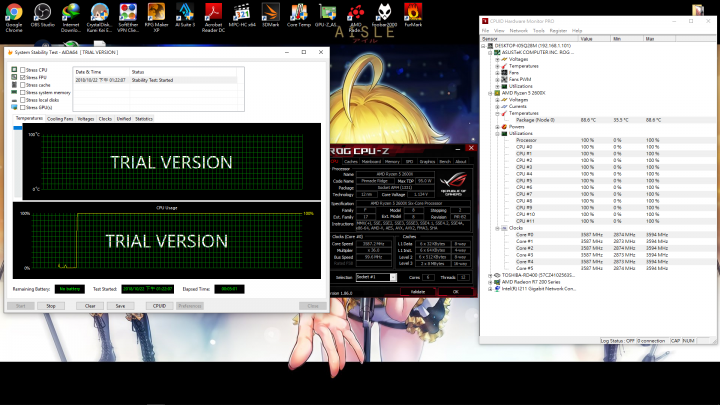Click the Fans PWM icon in Hardware Monitor
The image size is (720, 405).
[x=504, y=79]
